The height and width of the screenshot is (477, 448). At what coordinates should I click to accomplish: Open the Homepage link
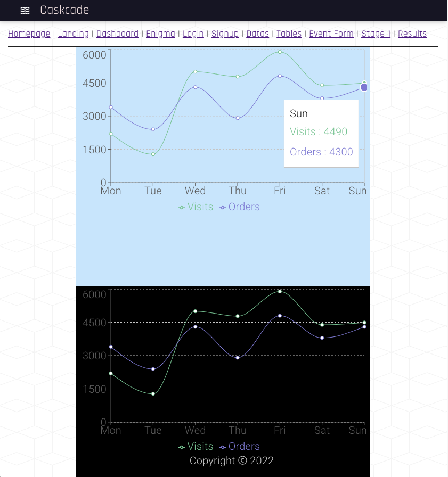29,34
